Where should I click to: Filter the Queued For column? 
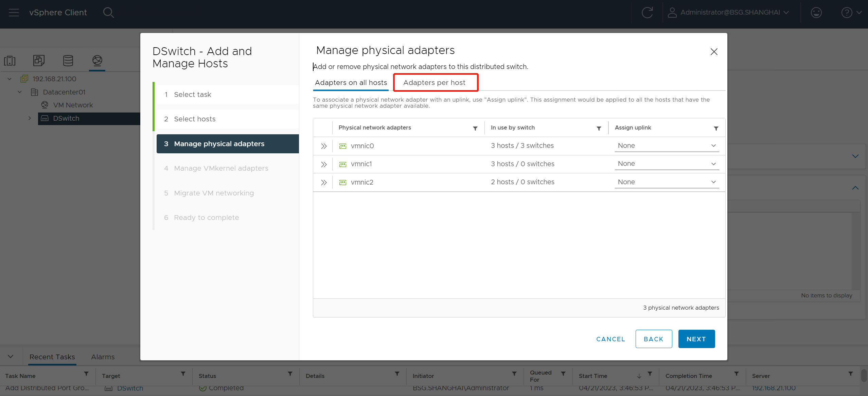pos(563,374)
